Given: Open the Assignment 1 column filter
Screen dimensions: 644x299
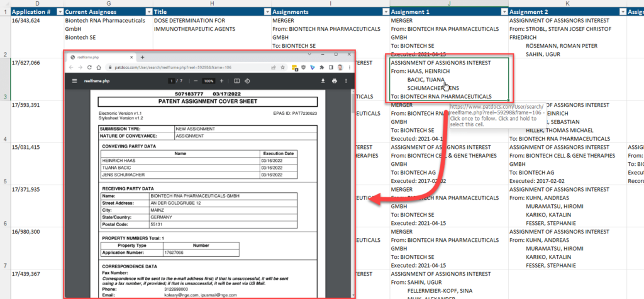Looking at the screenshot, I should click(x=503, y=12).
